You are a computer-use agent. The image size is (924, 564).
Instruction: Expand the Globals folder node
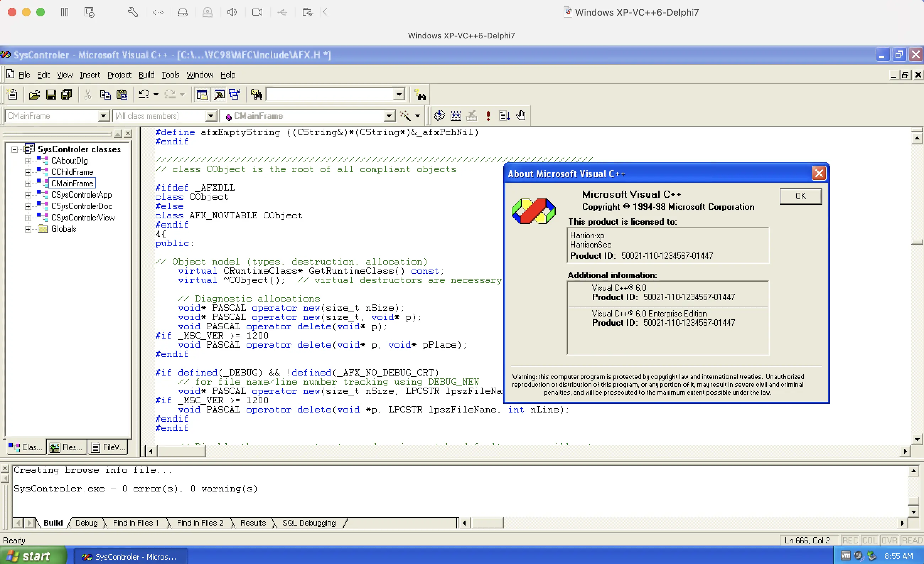(28, 229)
